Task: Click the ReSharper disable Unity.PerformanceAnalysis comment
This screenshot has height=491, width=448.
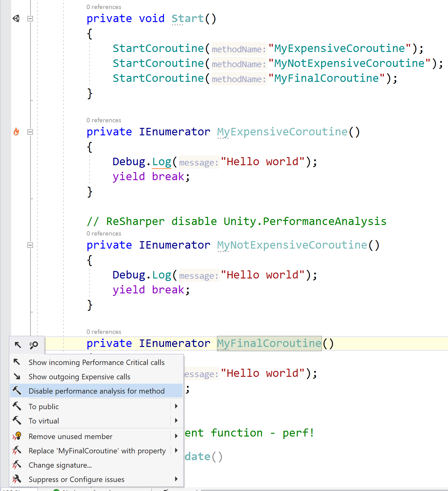Action: click(x=236, y=221)
